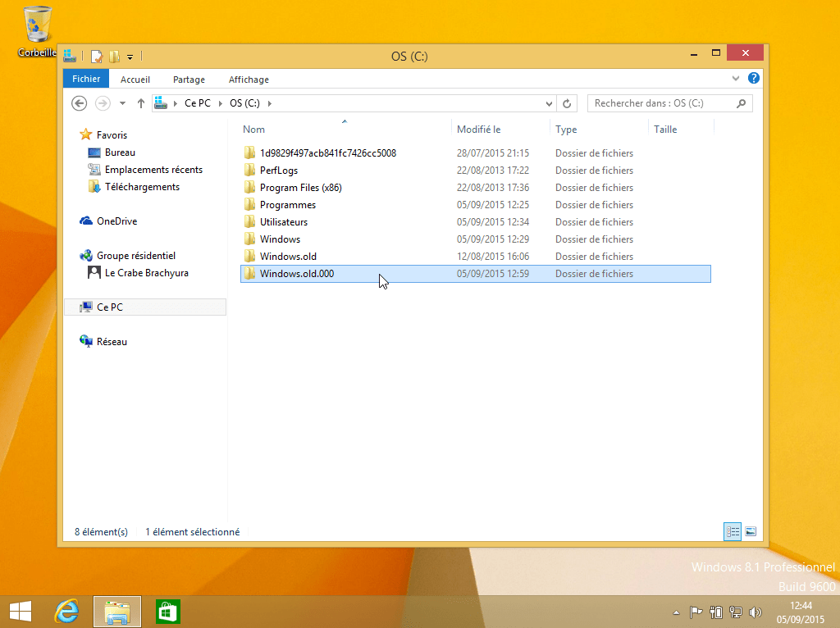Switch to the Partage ribbon tab
Image resolution: width=840 pixels, height=628 pixels.
189,80
